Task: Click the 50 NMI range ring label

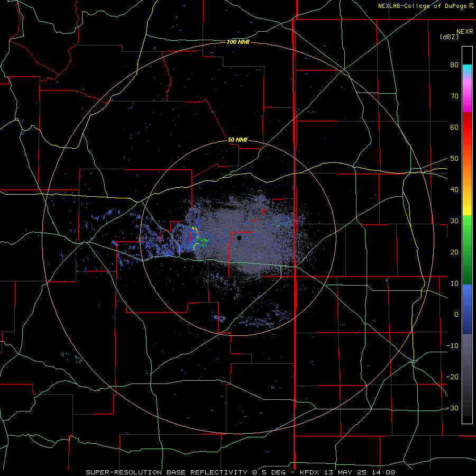Action: tap(237, 140)
